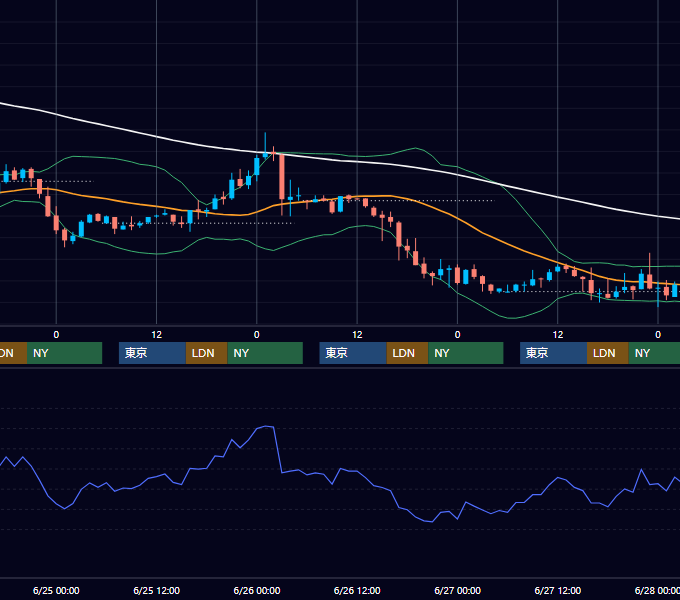Click the 6/26 12:00 date label
This screenshot has width=680, height=600.
coord(357,590)
